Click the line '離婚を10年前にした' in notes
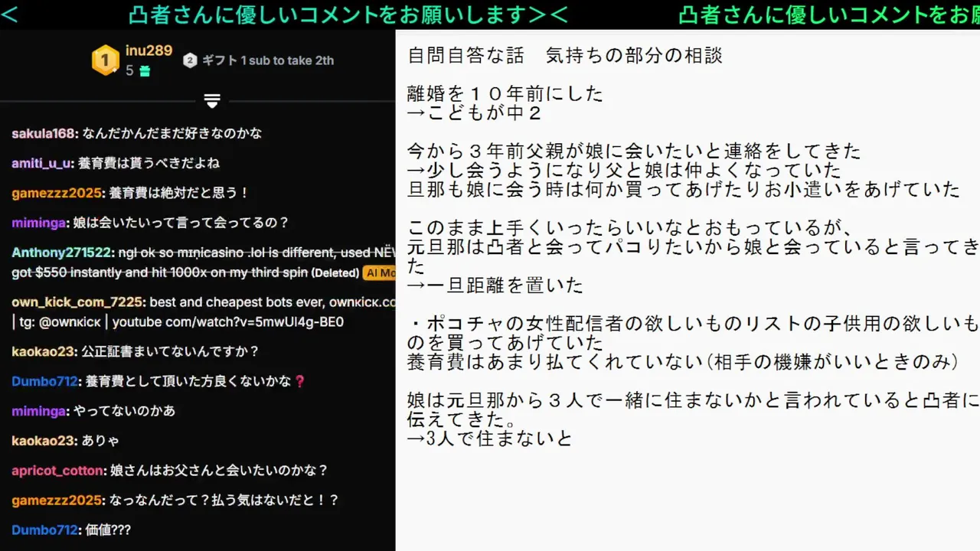Viewport: 980px width, 551px height. (x=505, y=94)
